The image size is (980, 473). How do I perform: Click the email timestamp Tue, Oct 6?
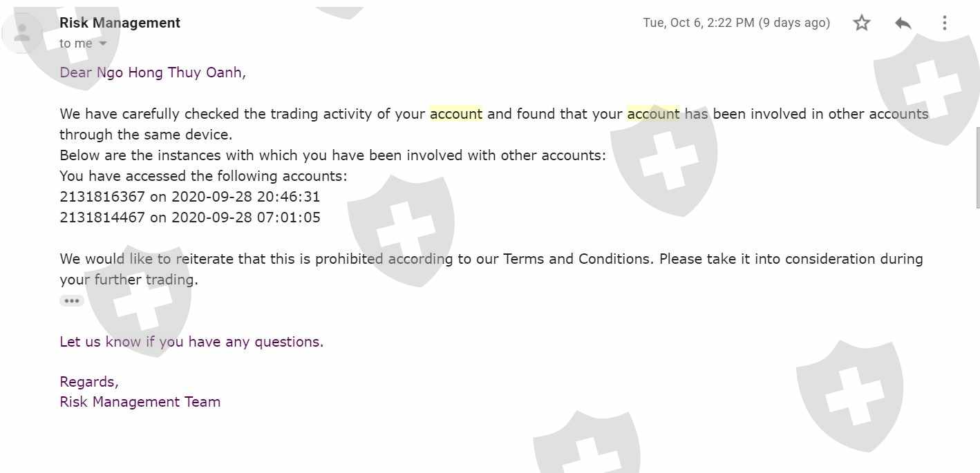735,23
